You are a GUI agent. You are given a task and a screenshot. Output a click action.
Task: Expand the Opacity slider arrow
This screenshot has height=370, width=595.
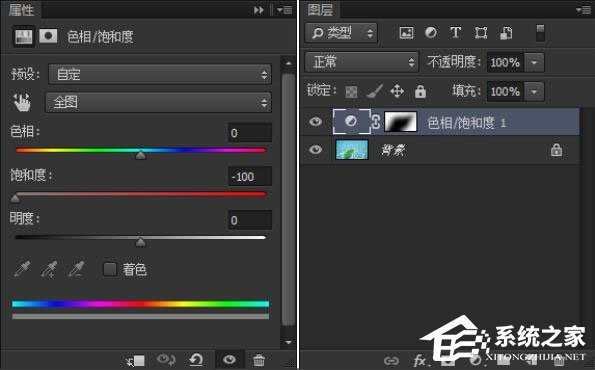click(x=534, y=62)
